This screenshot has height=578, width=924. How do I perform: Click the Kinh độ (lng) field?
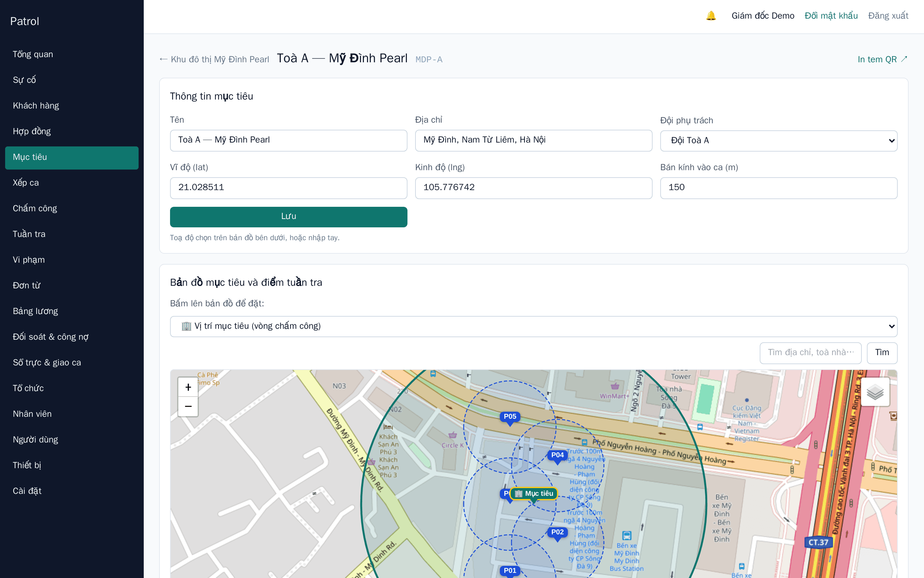(534, 188)
